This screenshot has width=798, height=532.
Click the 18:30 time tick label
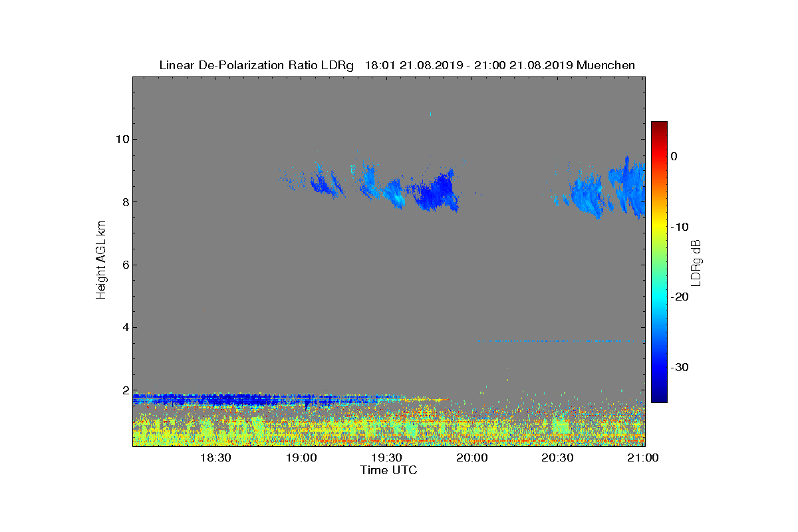pos(215,458)
